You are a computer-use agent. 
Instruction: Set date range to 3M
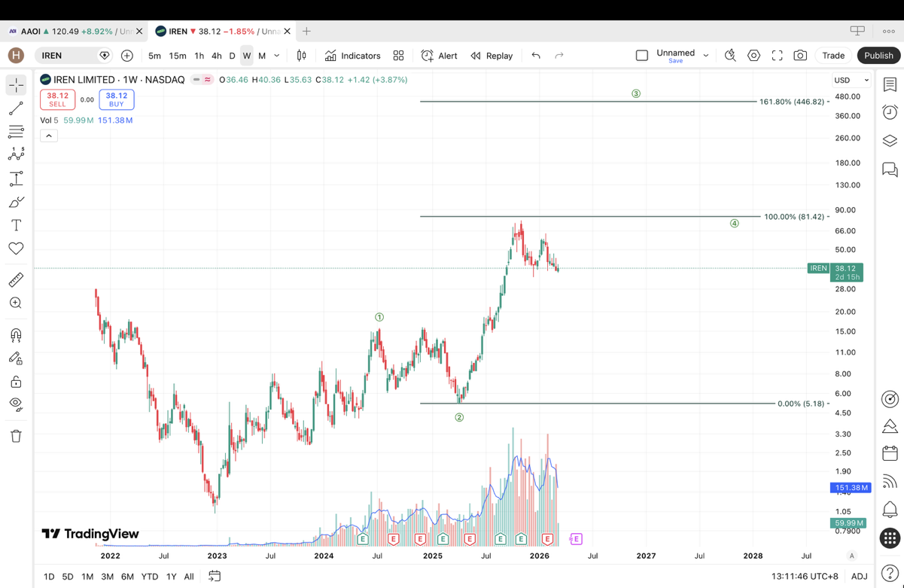(x=108, y=577)
